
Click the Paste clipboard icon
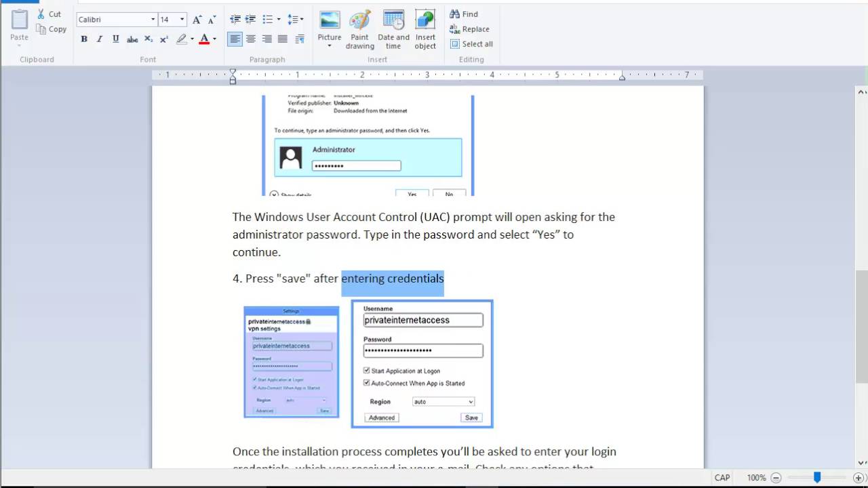(20, 20)
